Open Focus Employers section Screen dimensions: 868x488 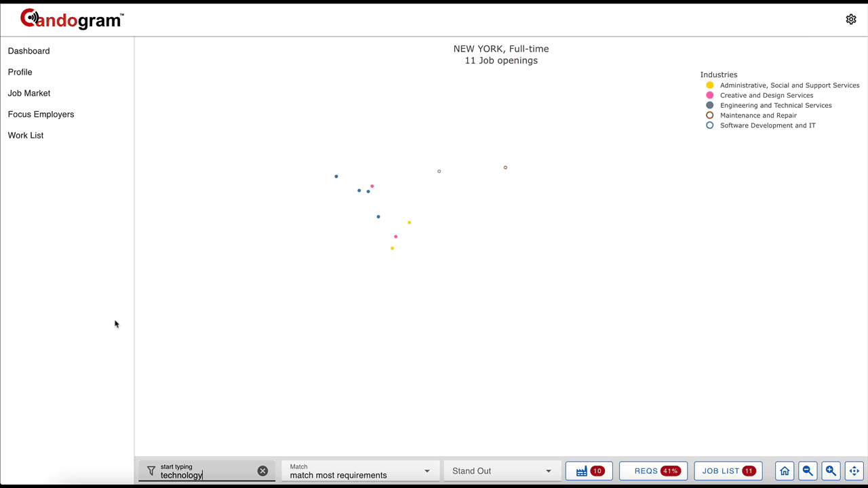[x=41, y=114]
